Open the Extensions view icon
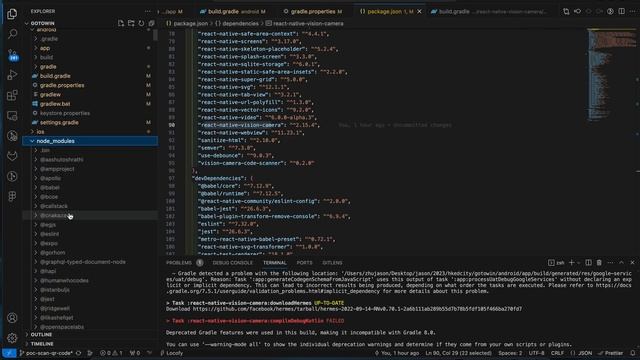Viewport: 640px width, 360px height. click(x=12, y=95)
